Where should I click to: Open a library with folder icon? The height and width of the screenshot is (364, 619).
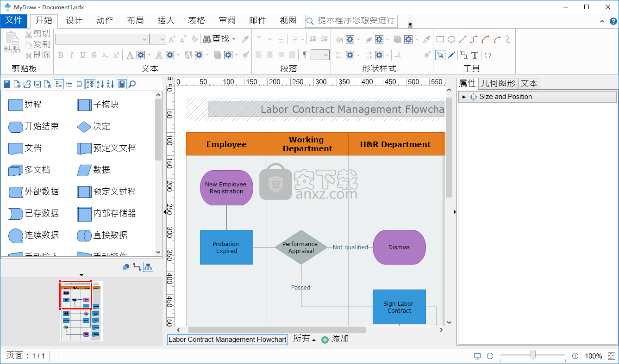27,84
